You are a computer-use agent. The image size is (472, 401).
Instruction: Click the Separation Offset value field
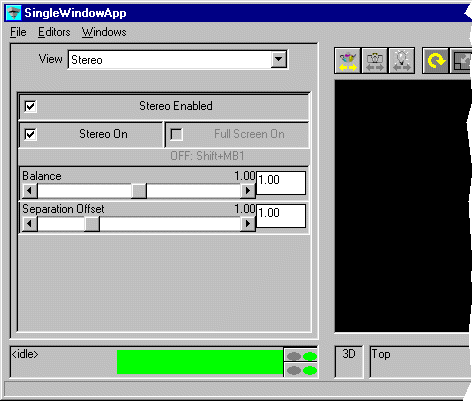pos(281,216)
